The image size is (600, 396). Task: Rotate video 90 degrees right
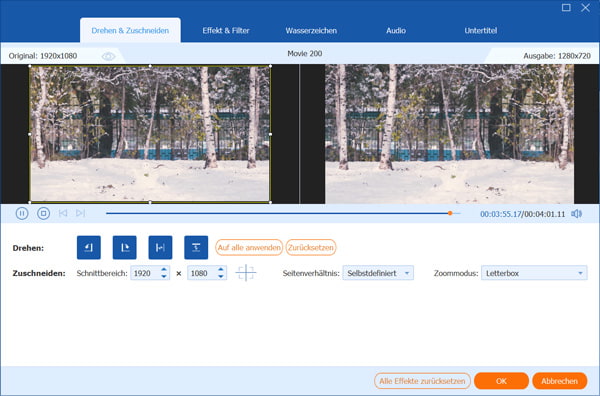tap(124, 248)
